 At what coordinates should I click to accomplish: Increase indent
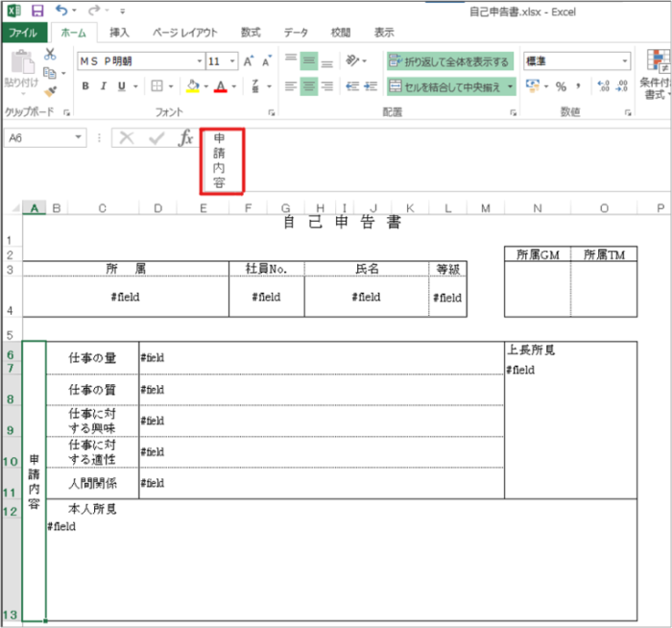371,86
